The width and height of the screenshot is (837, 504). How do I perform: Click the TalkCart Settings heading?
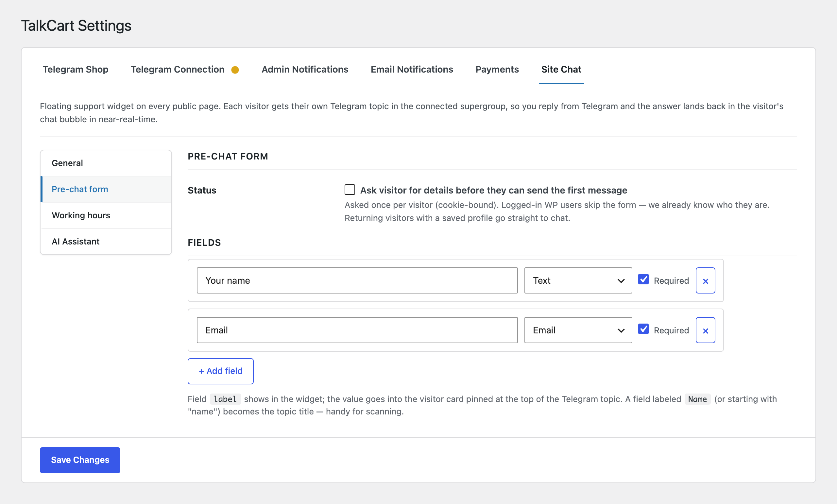pos(76,26)
